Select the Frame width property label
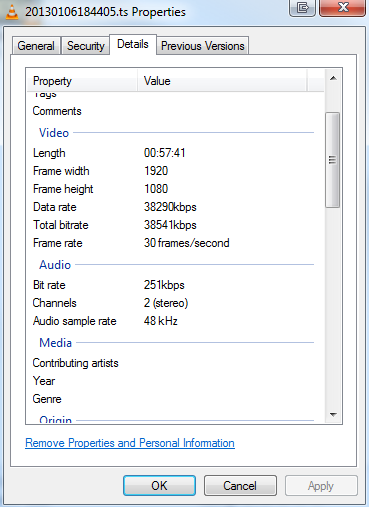This screenshot has width=369, height=507. coord(61,171)
